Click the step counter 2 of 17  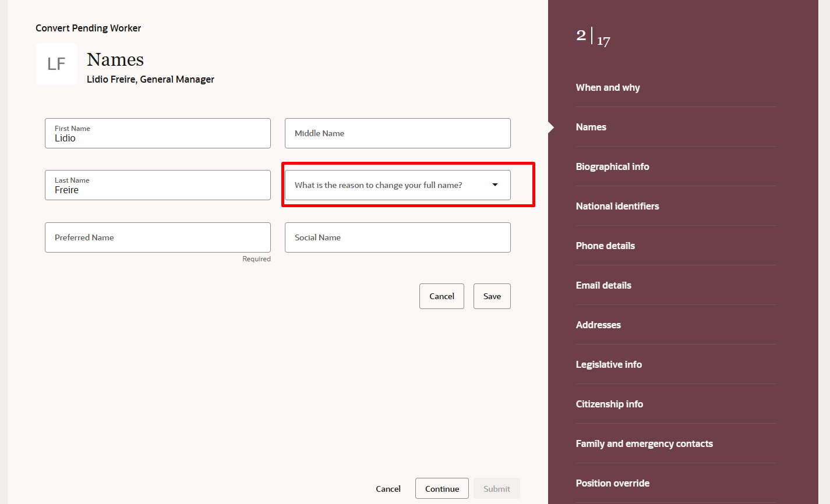[x=593, y=37]
